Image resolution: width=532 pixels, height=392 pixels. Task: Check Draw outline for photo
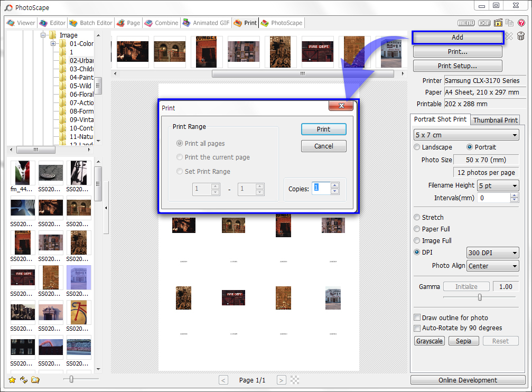(x=417, y=318)
